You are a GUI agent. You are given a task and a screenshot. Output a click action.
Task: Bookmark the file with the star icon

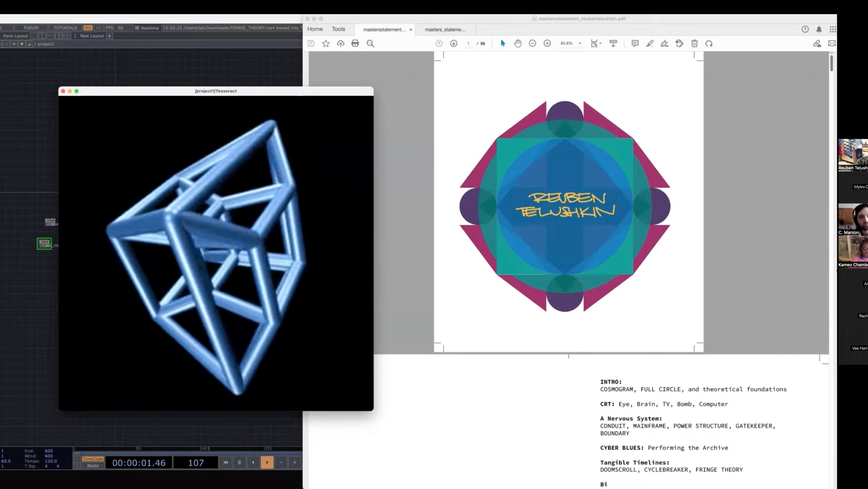[325, 43]
